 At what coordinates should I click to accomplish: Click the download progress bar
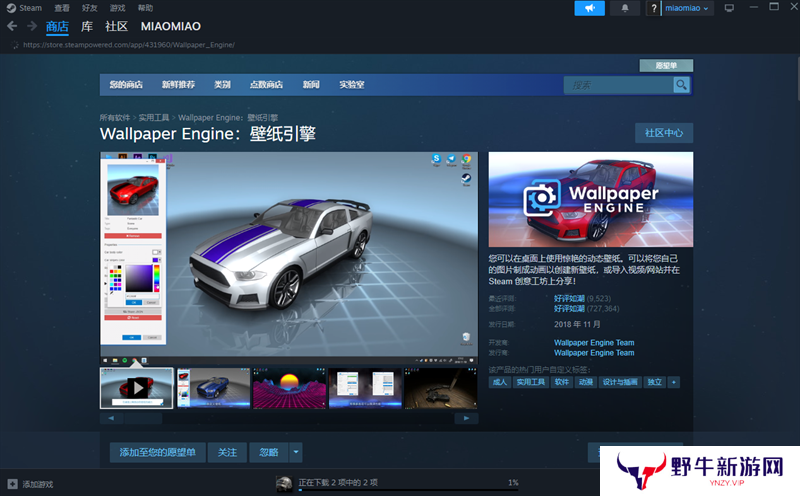[x=408, y=490]
